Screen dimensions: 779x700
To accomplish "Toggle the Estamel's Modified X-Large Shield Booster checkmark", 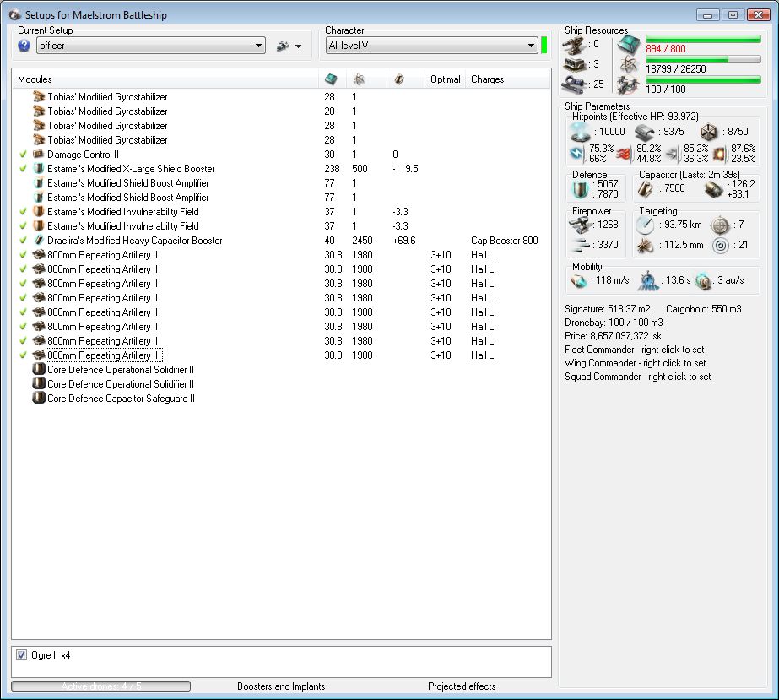I will pos(23,169).
